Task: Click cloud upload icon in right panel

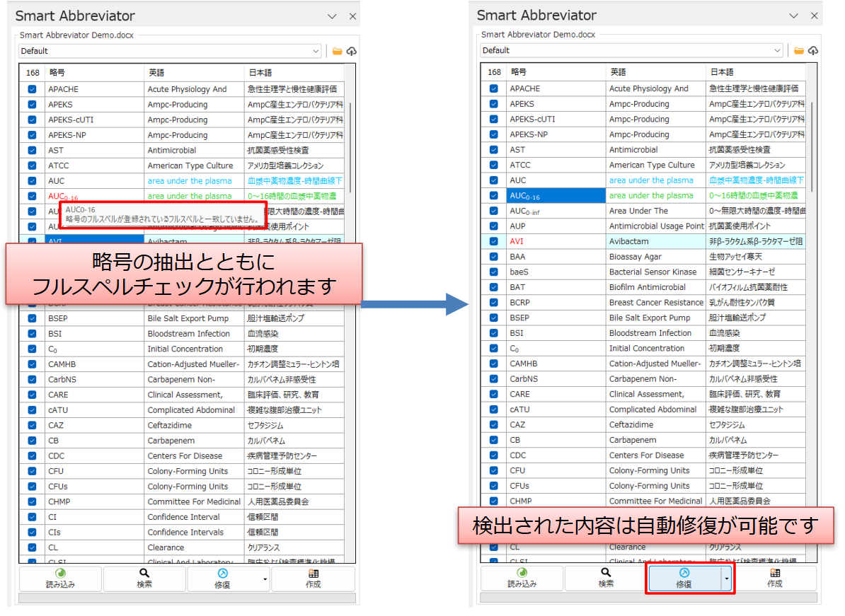Action: (812, 50)
